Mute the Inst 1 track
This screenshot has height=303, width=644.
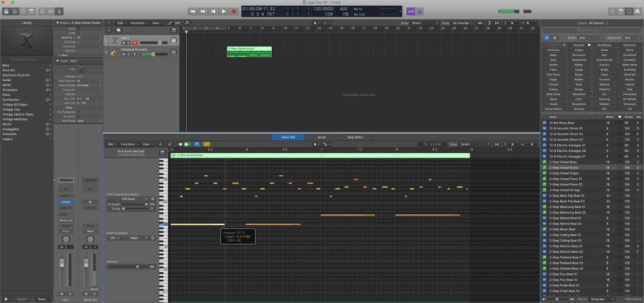click(124, 42)
